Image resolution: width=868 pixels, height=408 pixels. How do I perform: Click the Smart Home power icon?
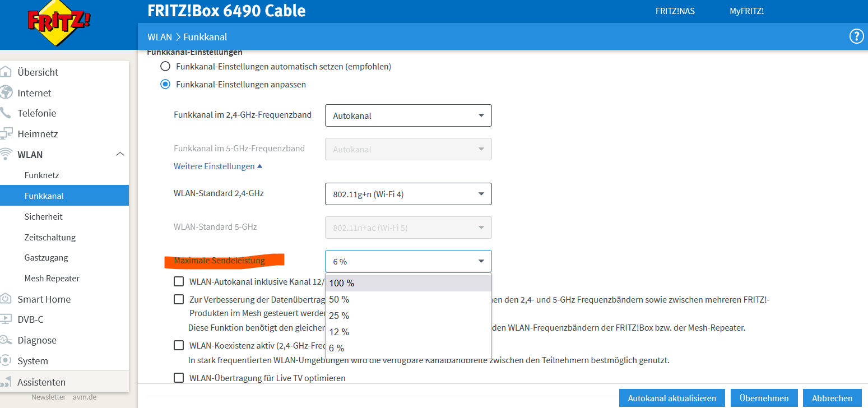click(x=6, y=299)
